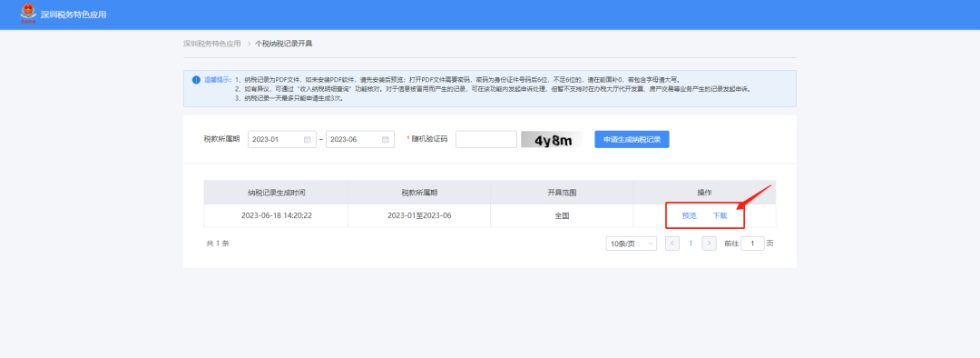Click 深圳税务特色应用 breadcrumb link

(211, 44)
